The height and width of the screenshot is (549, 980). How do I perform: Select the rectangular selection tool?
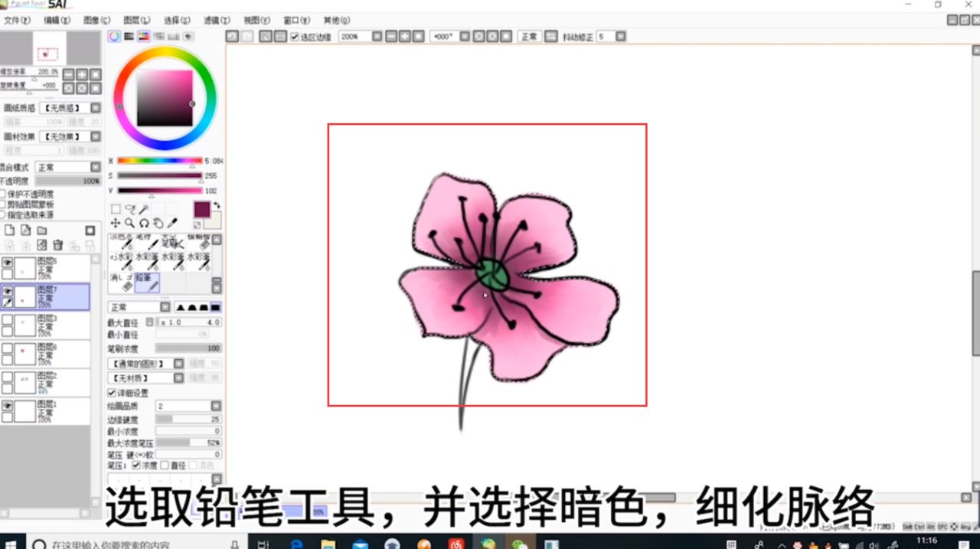[116, 209]
